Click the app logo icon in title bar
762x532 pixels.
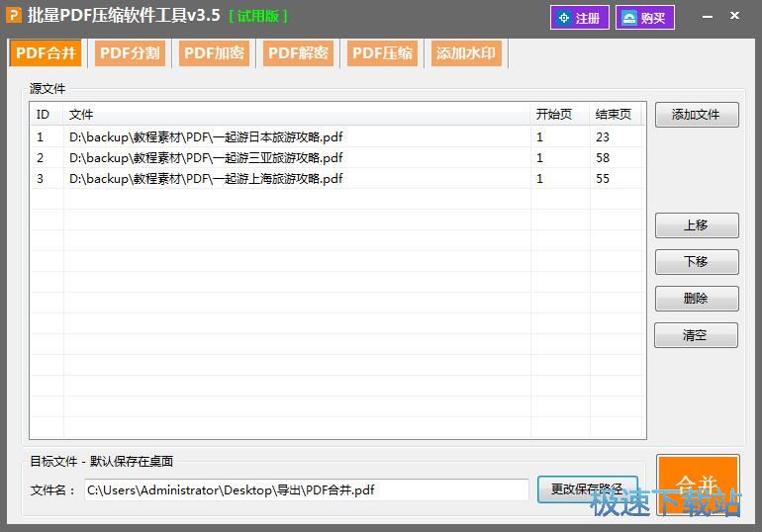(14, 16)
